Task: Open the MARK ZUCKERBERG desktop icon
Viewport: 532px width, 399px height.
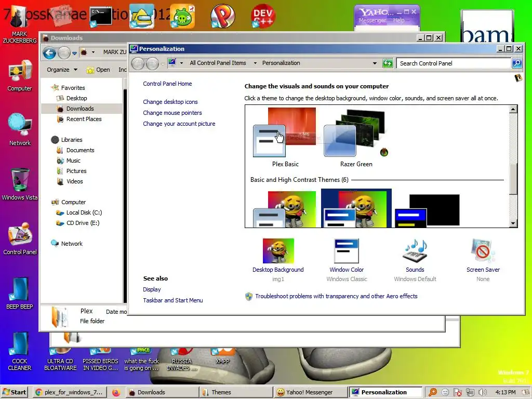Action: [x=20, y=24]
